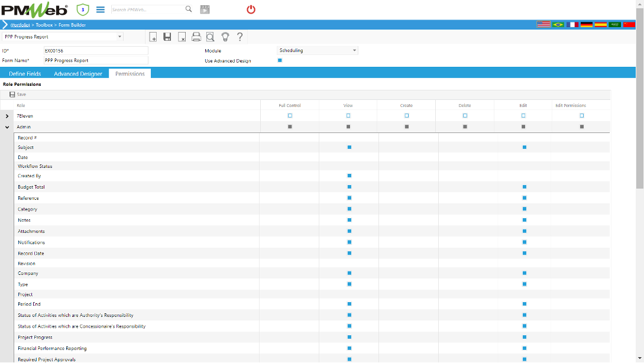Click the PMWeb logo
This screenshot has height=363, width=644.
tap(34, 9)
